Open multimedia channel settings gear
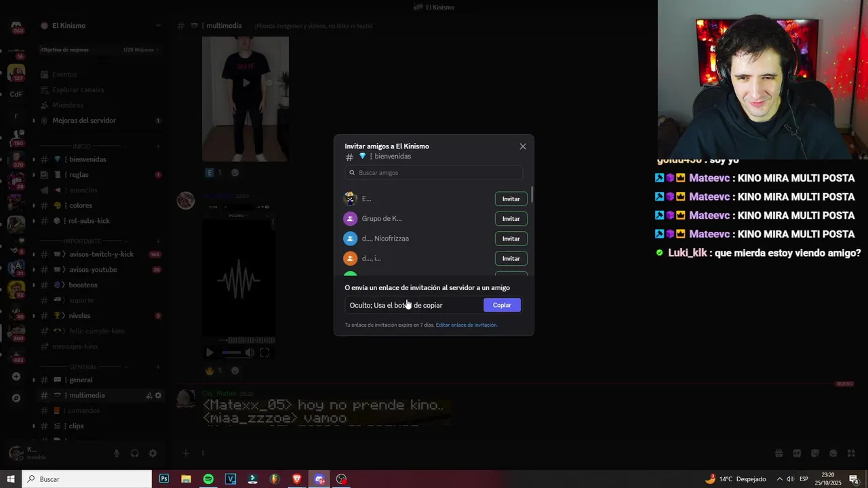868x488 pixels. tap(159, 395)
